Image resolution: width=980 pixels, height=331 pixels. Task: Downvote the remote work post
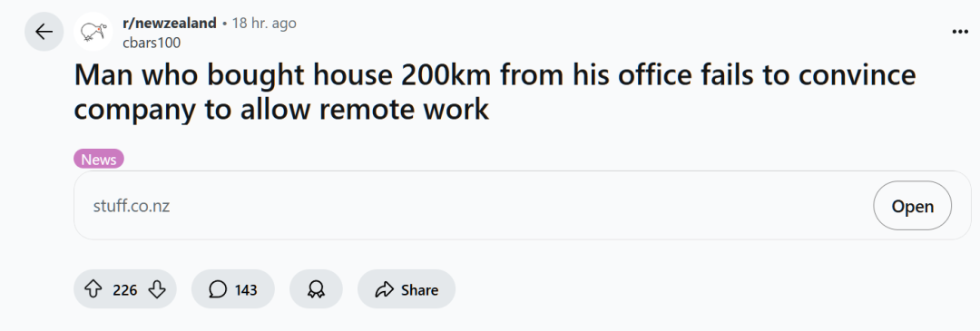[x=157, y=290]
